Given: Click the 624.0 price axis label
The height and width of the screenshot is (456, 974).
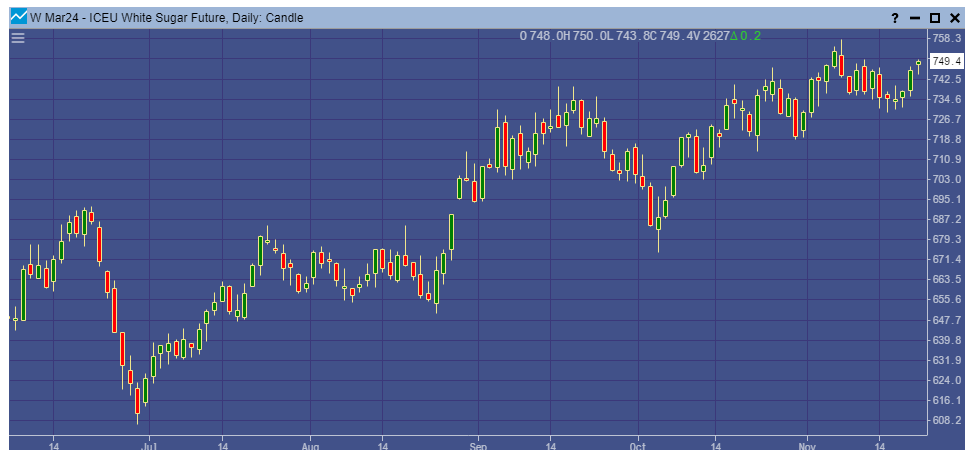Looking at the screenshot, I should [946, 380].
